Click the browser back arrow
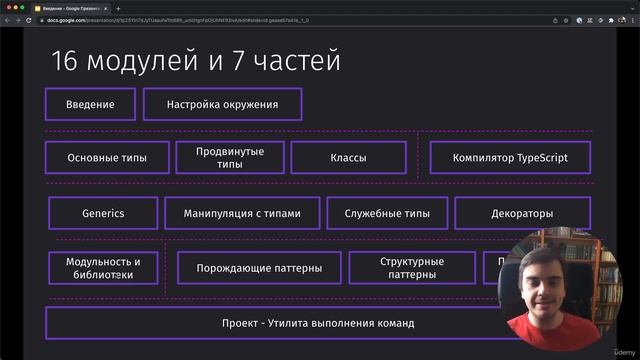Viewport: 640px width, 360px height. [7, 20]
